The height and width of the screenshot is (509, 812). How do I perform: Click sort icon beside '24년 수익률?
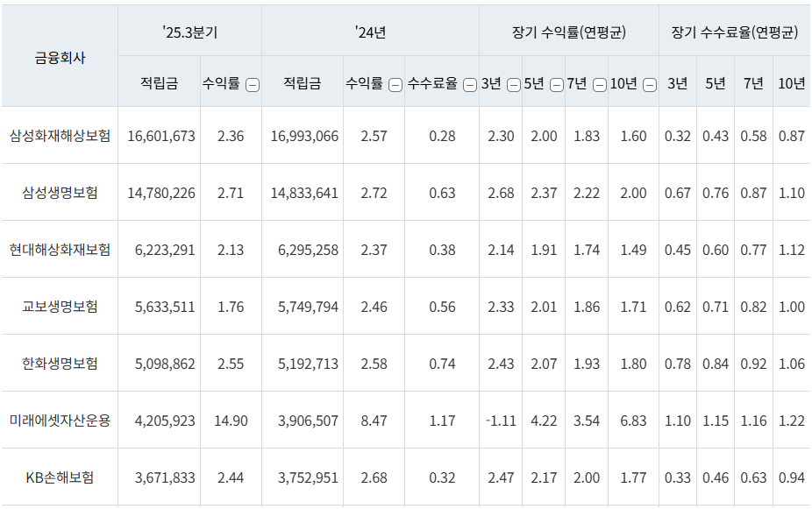[x=395, y=85]
